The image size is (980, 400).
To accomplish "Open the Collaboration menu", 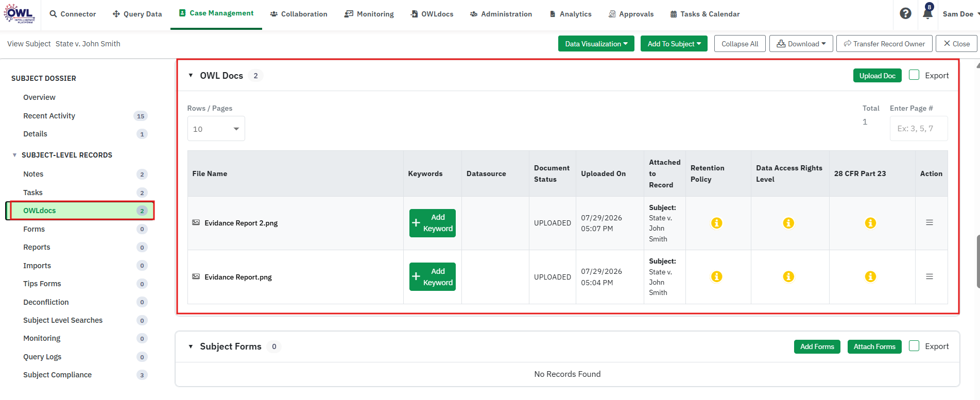I will click(x=299, y=14).
